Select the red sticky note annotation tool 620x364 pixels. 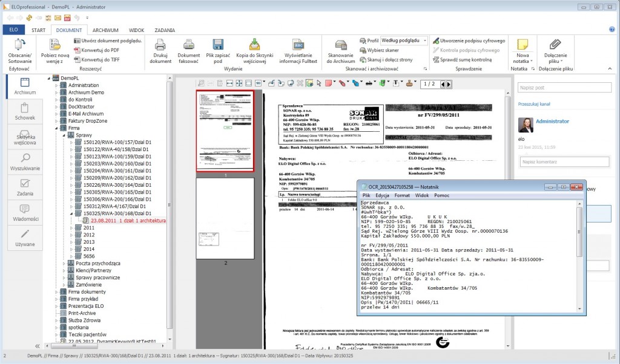(328, 83)
